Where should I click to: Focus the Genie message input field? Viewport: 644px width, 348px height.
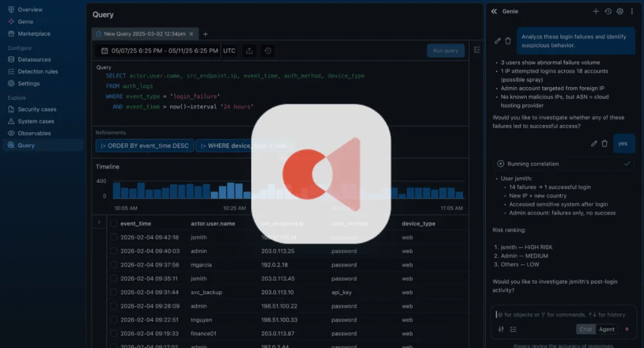click(563, 314)
